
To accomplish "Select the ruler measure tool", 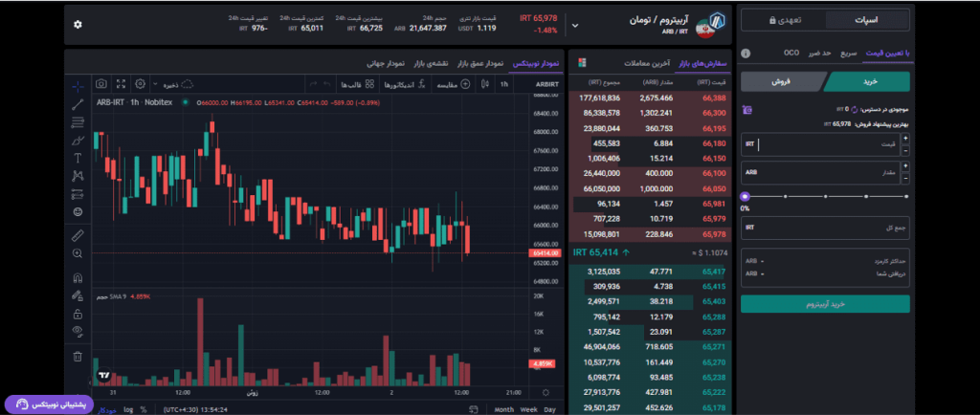I will pos(78,235).
